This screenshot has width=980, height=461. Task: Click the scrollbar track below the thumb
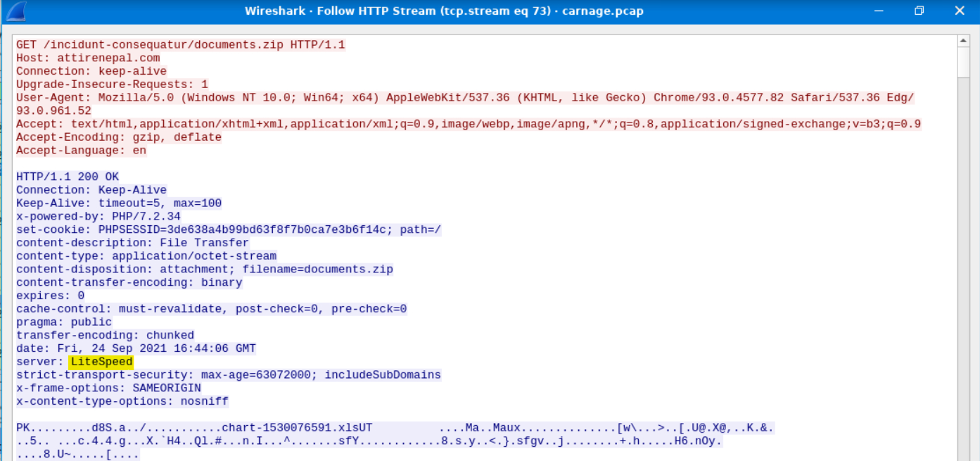963,282
